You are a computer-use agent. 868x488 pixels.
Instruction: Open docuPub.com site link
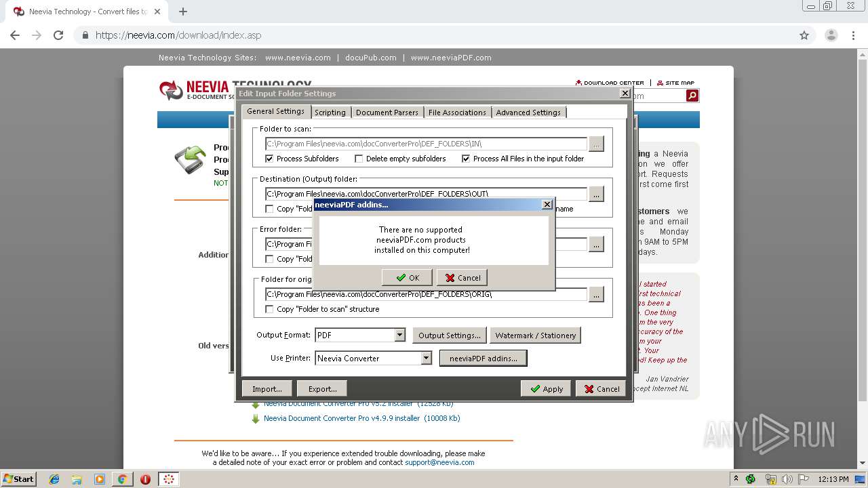point(370,58)
